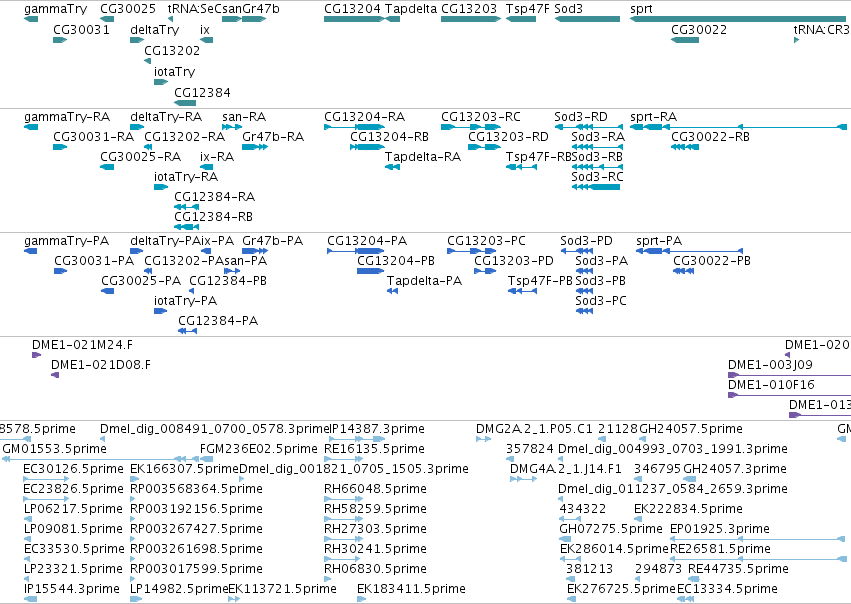Select the Sod3 gene label
The width and height of the screenshot is (851, 604).
coord(569,9)
